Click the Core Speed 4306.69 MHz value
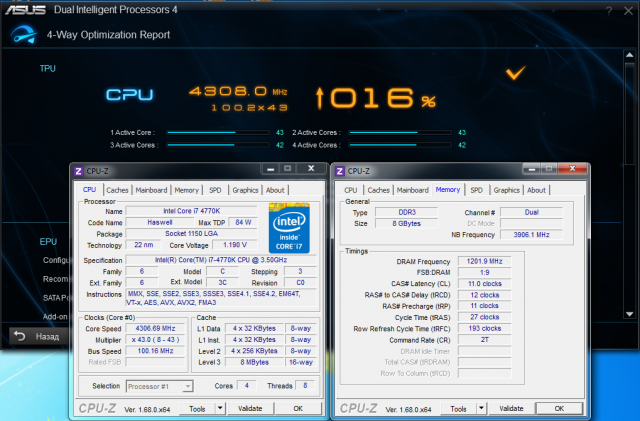Screen dimensions: 640x421 [x=156, y=328]
